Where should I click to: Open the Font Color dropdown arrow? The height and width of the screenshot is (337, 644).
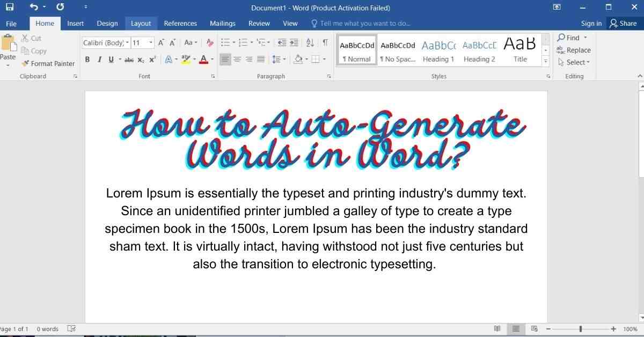pyautogui.click(x=210, y=60)
